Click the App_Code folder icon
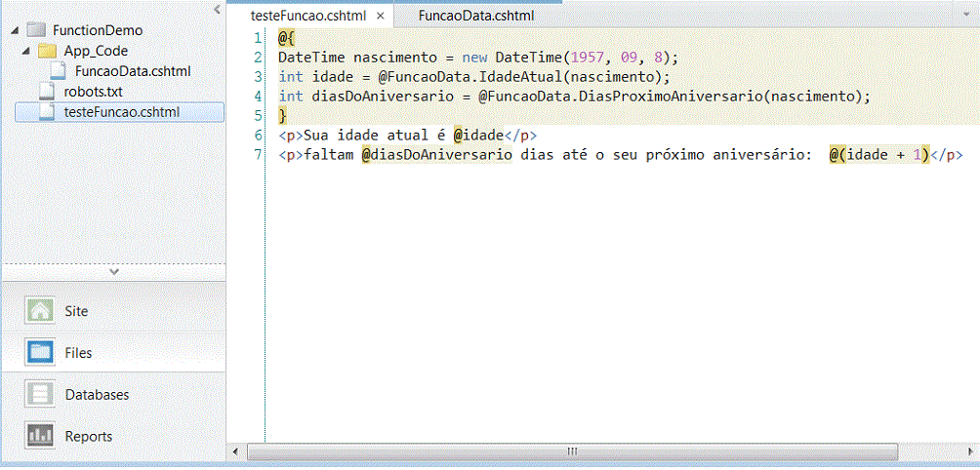 click(48, 51)
